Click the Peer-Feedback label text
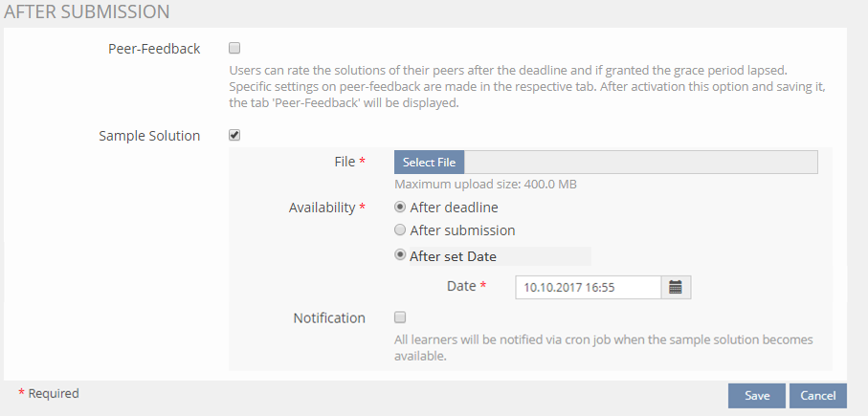Viewport: 868px width, 416px height. point(154,49)
